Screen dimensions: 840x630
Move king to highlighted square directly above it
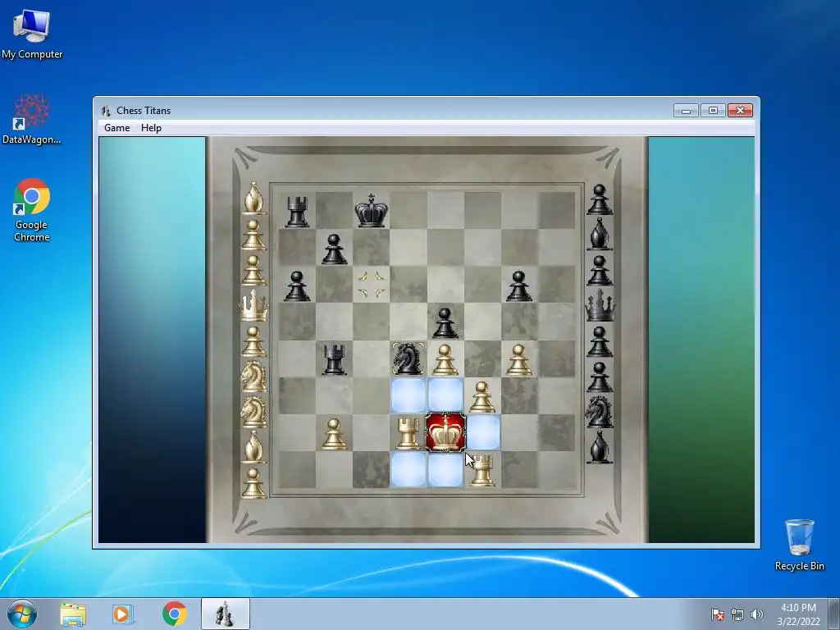445,395
